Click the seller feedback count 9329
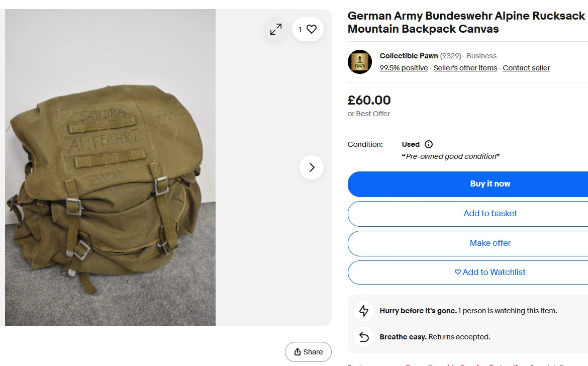Viewport: 588px width, 366px height. click(x=450, y=56)
